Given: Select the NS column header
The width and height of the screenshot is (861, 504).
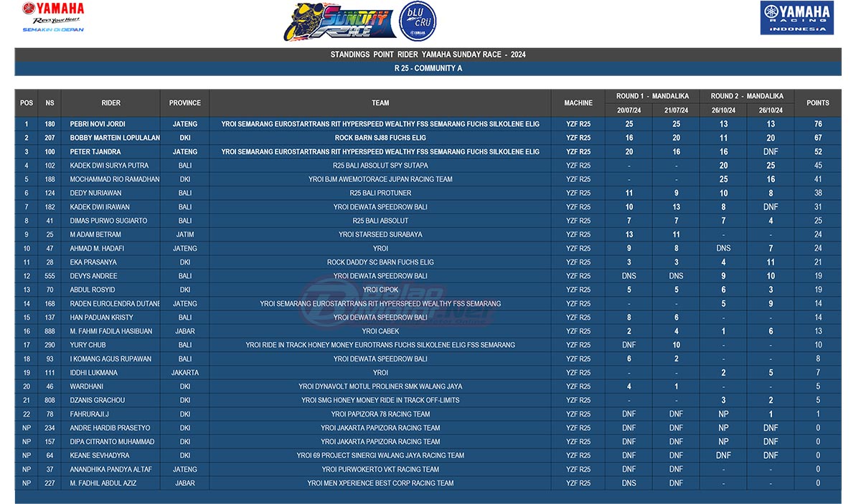Looking at the screenshot, I should (x=50, y=103).
